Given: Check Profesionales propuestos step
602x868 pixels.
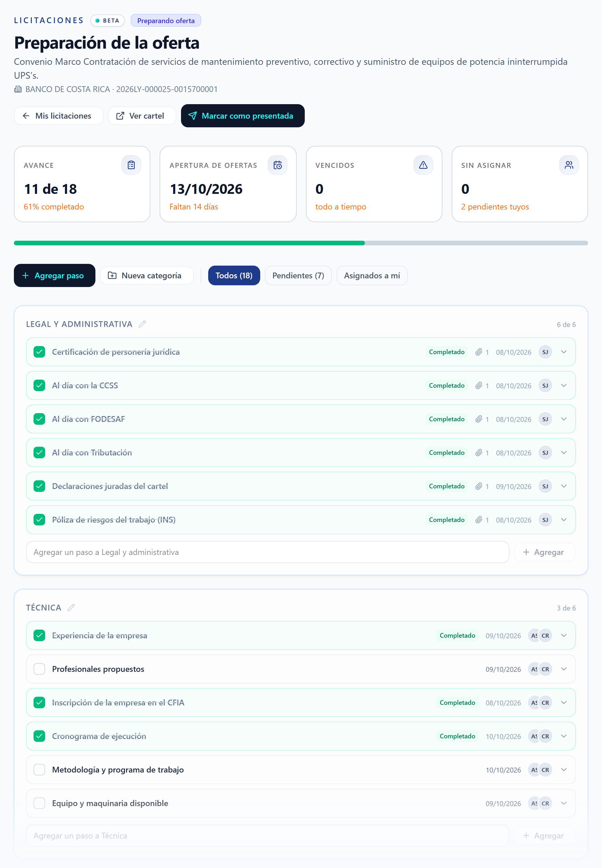Looking at the screenshot, I should tap(39, 669).
